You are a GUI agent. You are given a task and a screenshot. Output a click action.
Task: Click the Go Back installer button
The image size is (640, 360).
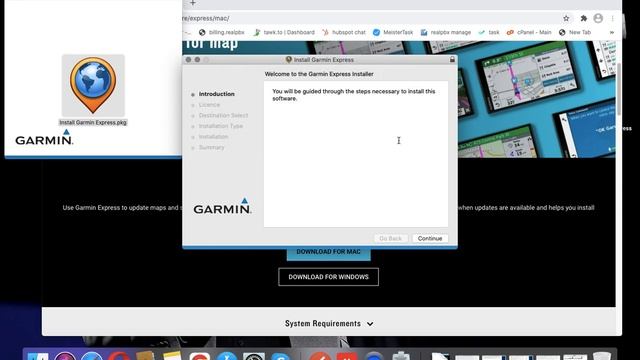tap(391, 238)
